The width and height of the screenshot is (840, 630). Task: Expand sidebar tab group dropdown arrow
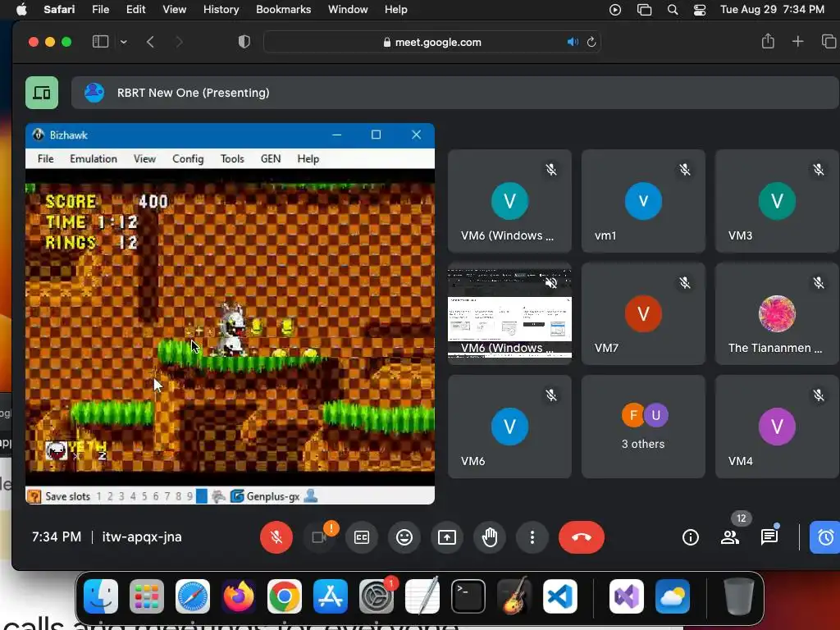[x=124, y=42]
